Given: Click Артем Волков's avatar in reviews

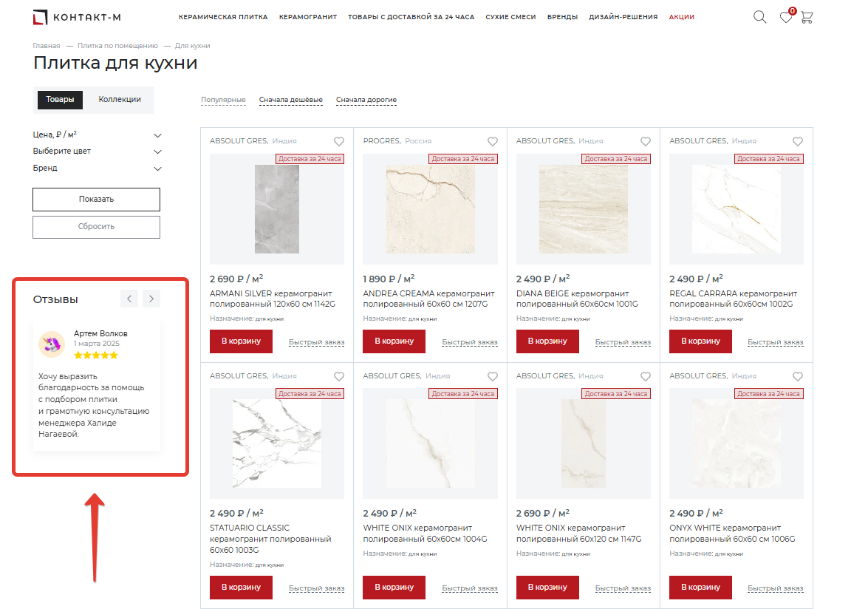Looking at the screenshot, I should [x=52, y=344].
